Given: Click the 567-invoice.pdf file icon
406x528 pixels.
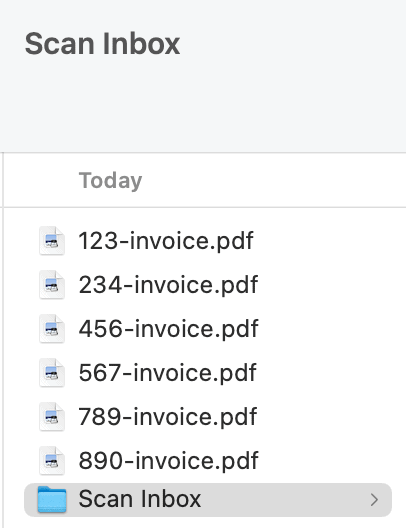Looking at the screenshot, I should [52, 373].
